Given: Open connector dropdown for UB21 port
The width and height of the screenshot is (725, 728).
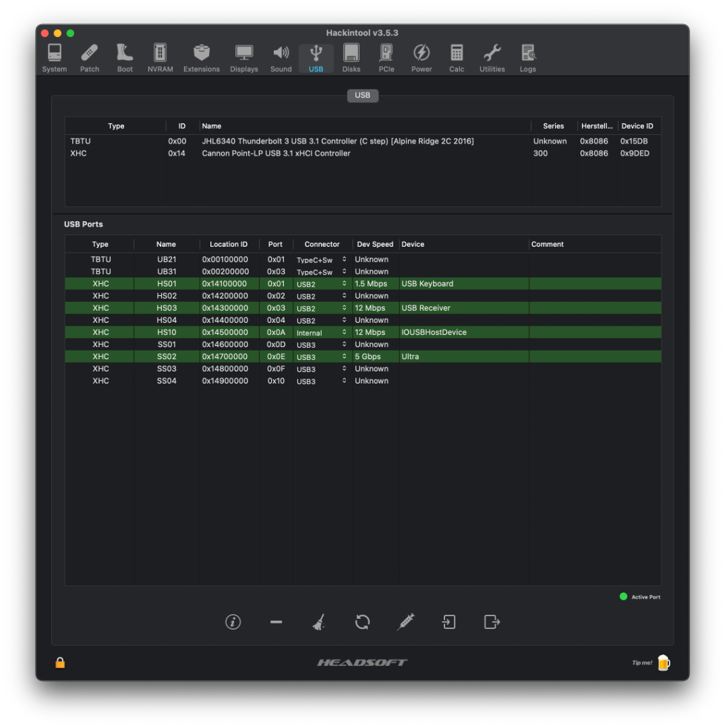Looking at the screenshot, I should click(344, 260).
